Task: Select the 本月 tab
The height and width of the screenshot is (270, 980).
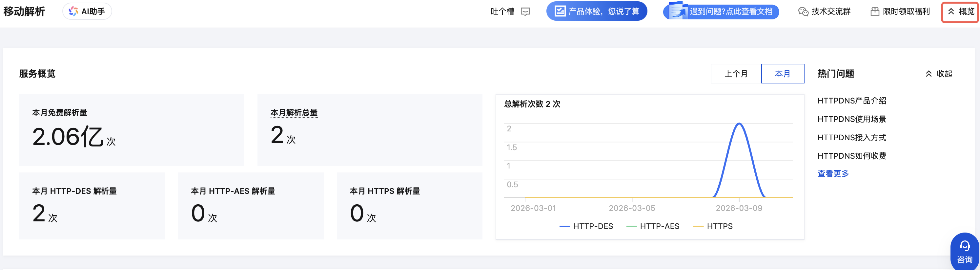Action: click(x=783, y=74)
